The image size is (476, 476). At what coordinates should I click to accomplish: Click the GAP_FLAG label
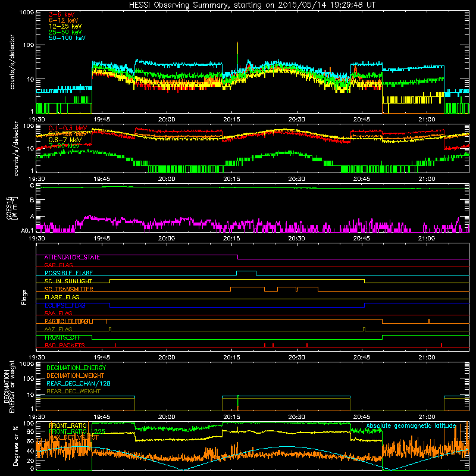click(58, 265)
